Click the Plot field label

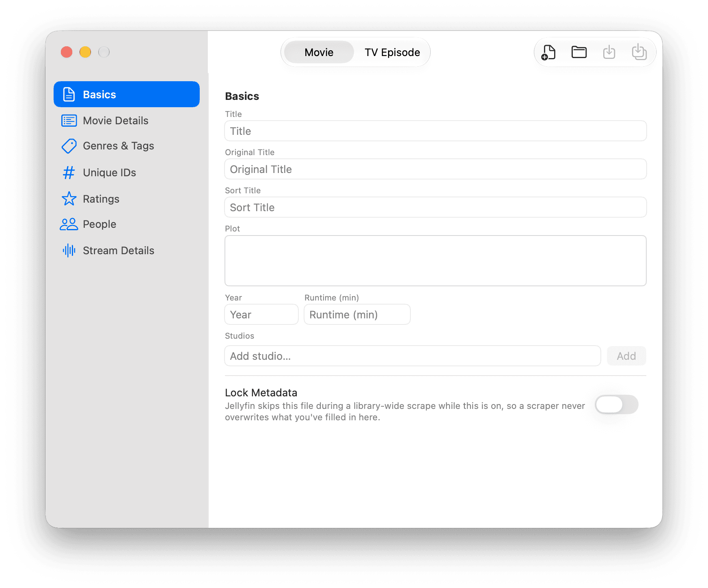click(232, 229)
